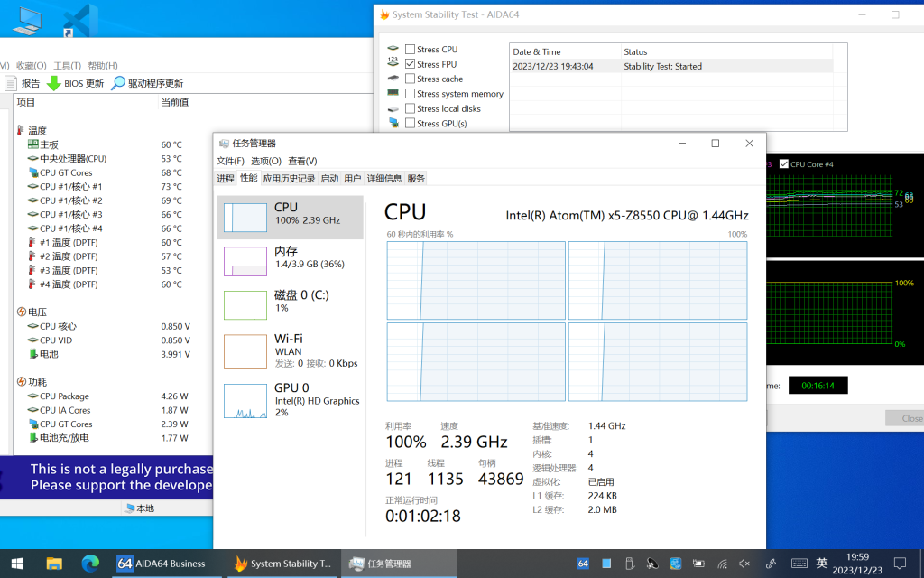Check battery status tray icon
The image size is (924, 578).
(x=698, y=564)
